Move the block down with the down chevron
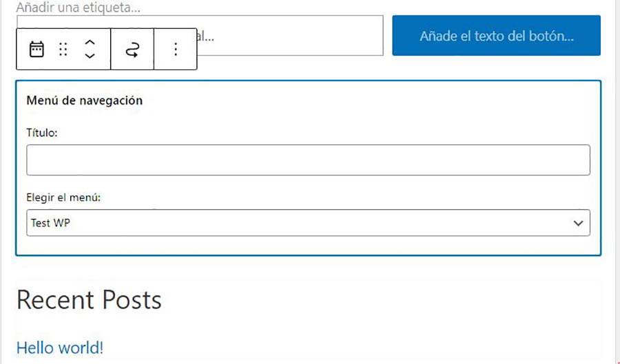This screenshot has height=364, width=620. point(90,57)
